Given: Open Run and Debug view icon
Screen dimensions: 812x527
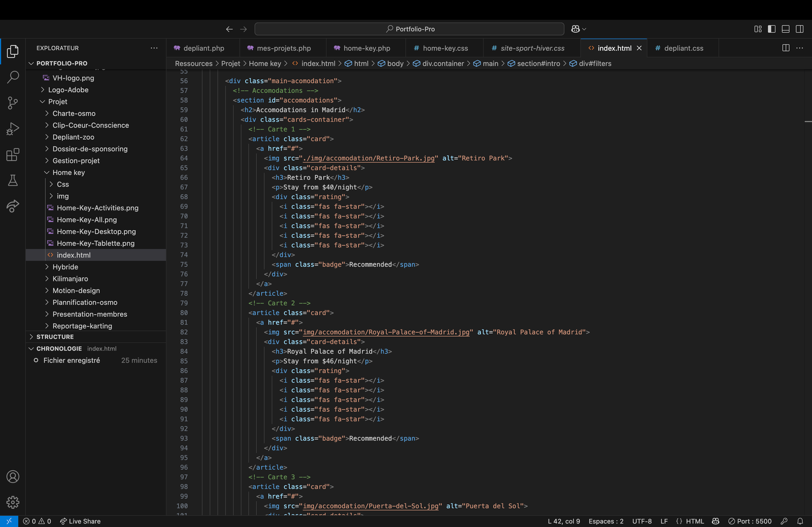Looking at the screenshot, I should coord(13,129).
